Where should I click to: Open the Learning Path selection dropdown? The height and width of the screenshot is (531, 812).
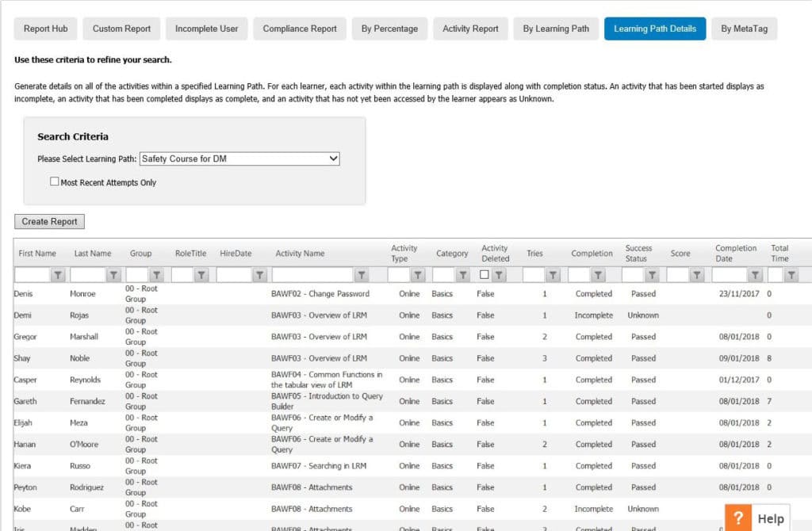(238, 158)
